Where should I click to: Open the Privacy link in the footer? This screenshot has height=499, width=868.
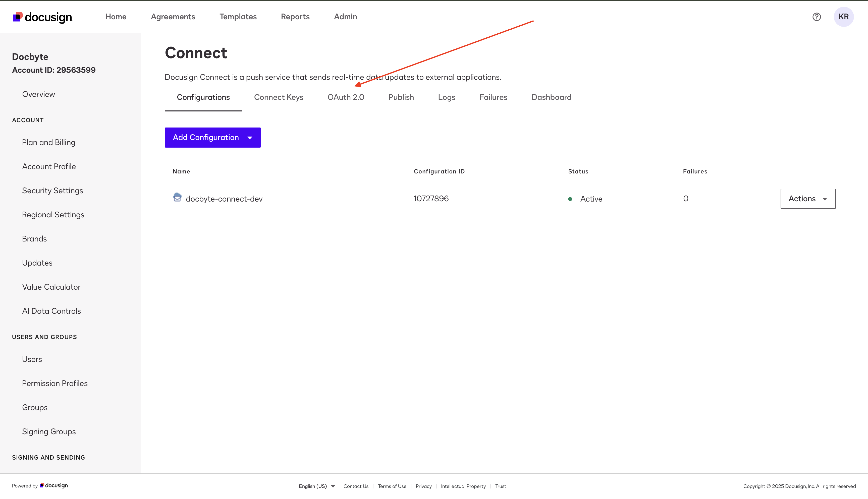coord(424,486)
